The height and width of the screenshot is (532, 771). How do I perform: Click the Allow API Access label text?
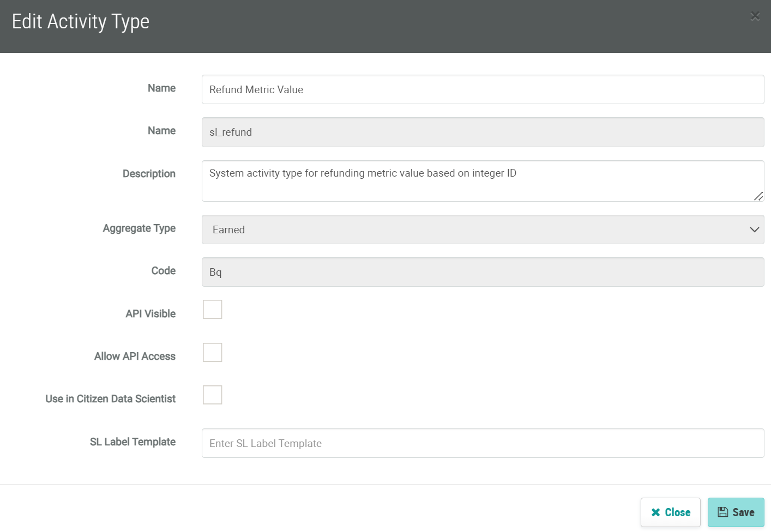(135, 356)
